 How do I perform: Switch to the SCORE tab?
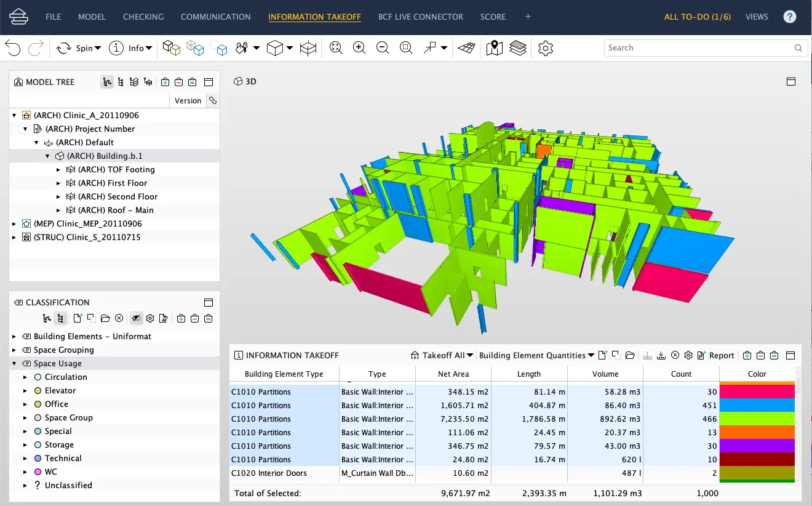click(493, 17)
